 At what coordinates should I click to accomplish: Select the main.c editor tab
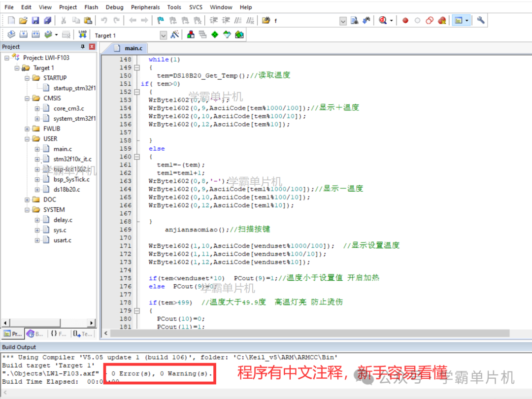pyautogui.click(x=128, y=48)
